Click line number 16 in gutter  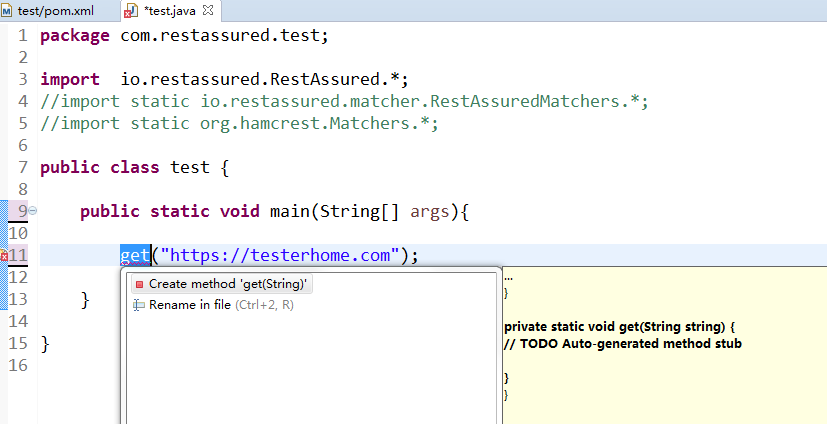[17, 365]
